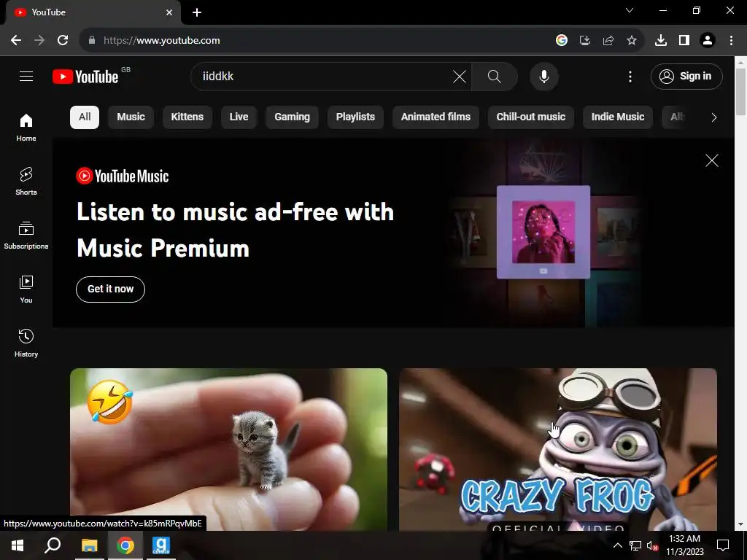Viewport: 747px width, 560px height.
Task: Open Subscriptions in the sidebar
Action: coord(26,236)
